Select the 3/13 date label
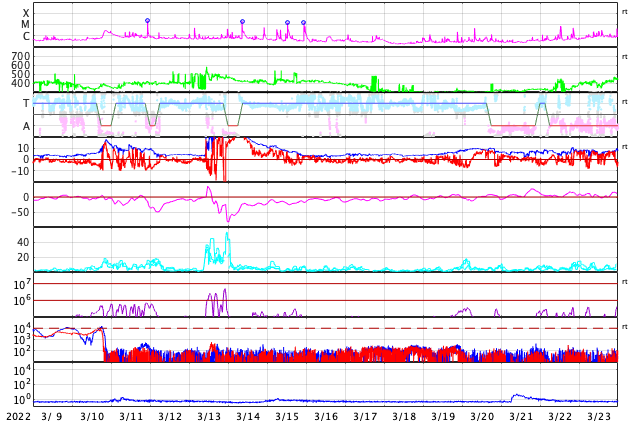 click(209, 417)
